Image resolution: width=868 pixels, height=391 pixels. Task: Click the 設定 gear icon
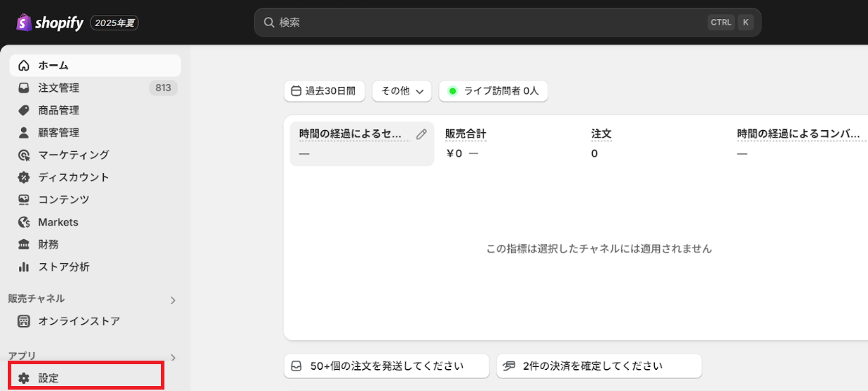pos(24,378)
